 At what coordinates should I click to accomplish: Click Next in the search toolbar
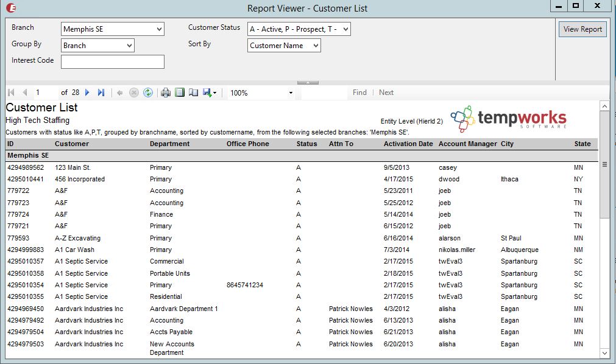pos(386,93)
